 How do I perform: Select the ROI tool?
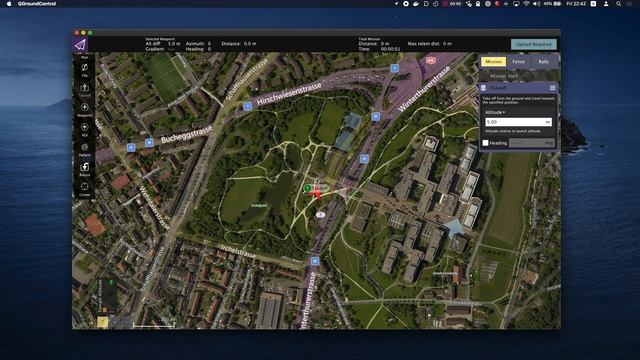[84, 129]
